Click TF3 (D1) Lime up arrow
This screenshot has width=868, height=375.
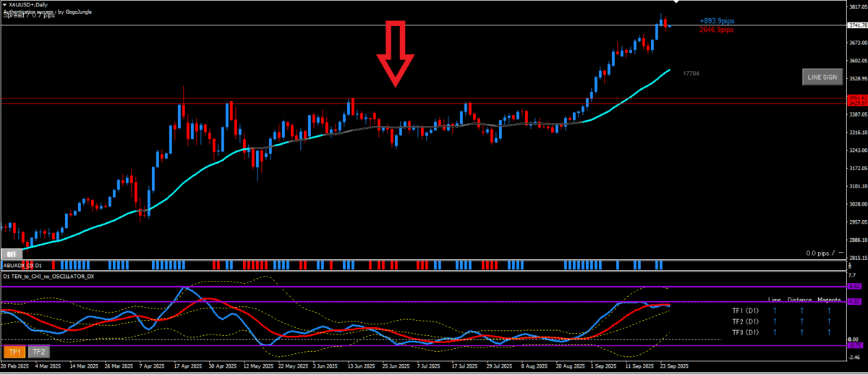tap(775, 332)
